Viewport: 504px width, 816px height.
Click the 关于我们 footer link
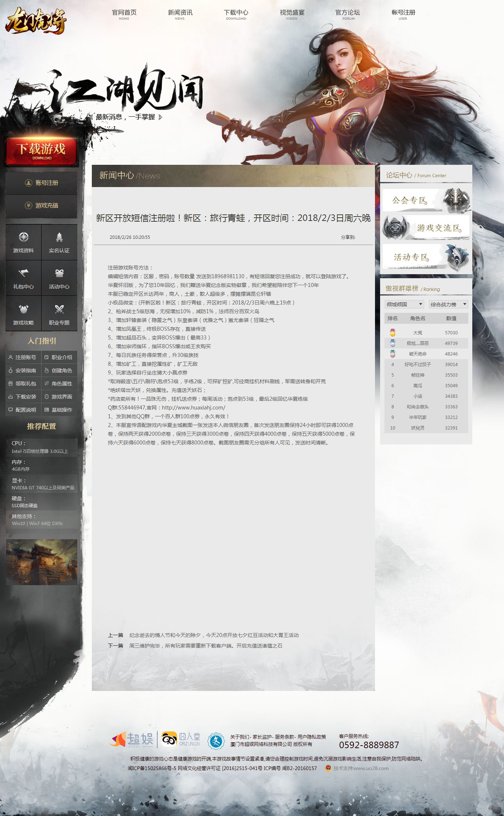pyautogui.click(x=240, y=737)
